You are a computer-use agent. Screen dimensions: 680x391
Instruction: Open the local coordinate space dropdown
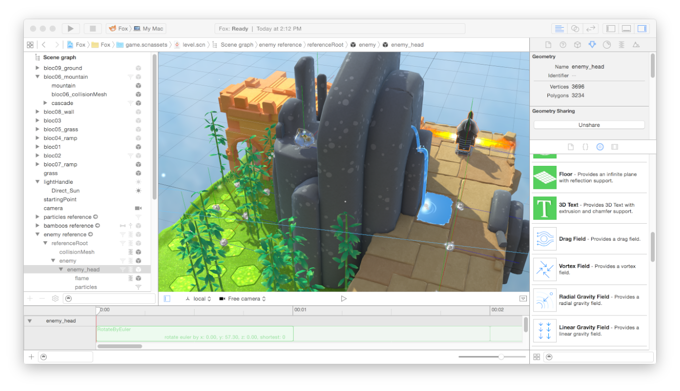click(198, 299)
